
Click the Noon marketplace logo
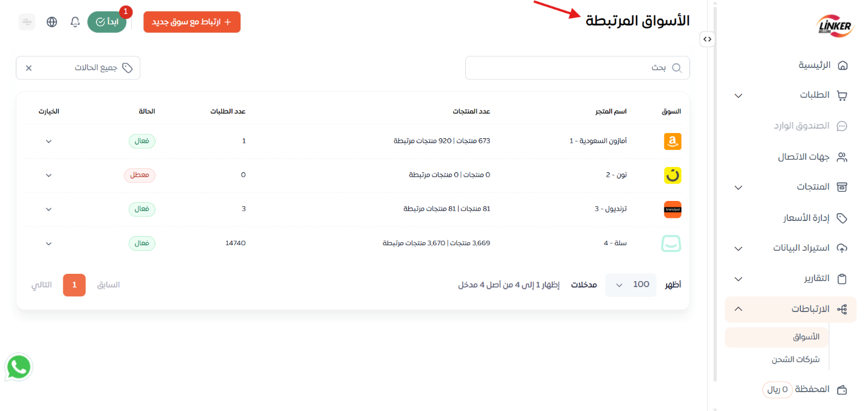[672, 175]
